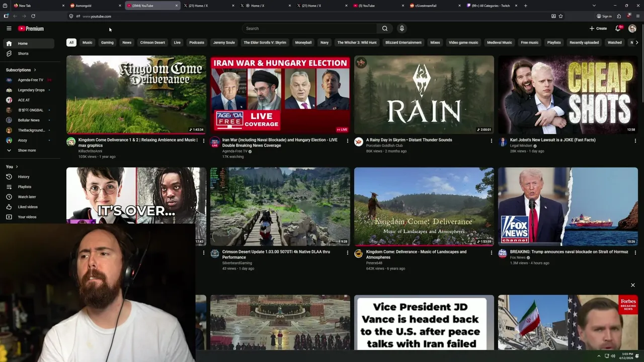Open Crimson Desert Update 1.03.00 video title

(x=276, y=254)
